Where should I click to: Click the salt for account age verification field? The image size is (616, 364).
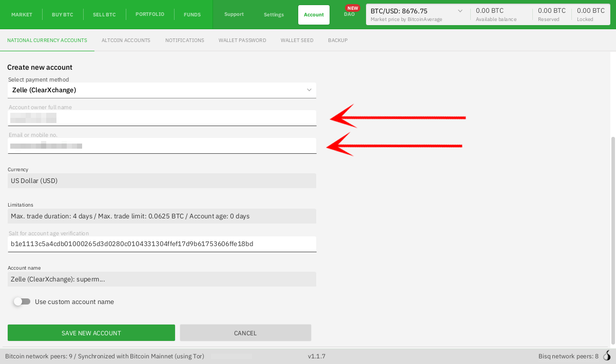click(162, 244)
